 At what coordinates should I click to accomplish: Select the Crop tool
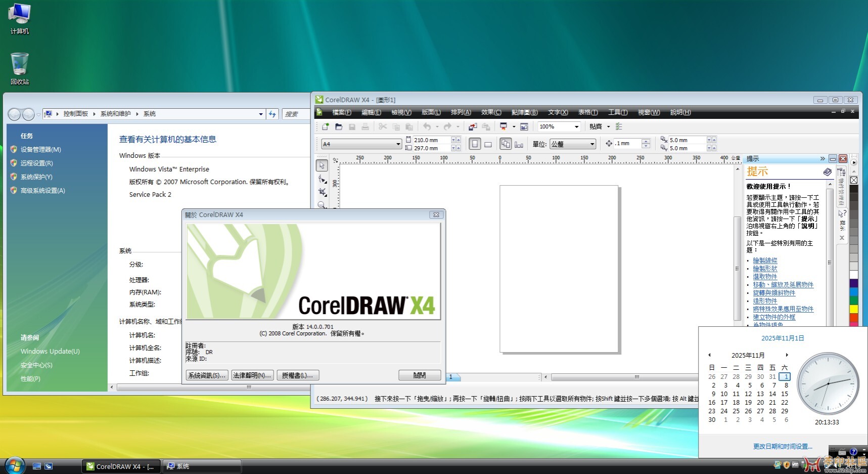coord(322,192)
